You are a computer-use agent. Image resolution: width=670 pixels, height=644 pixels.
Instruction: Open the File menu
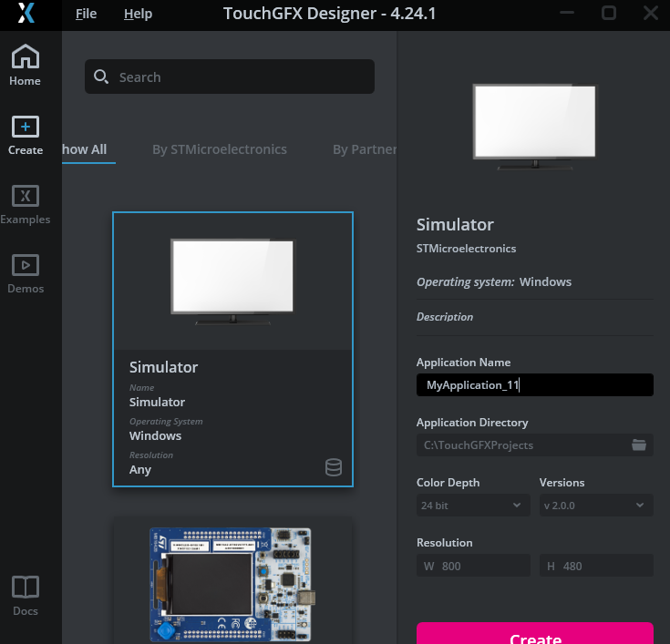point(86,14)
